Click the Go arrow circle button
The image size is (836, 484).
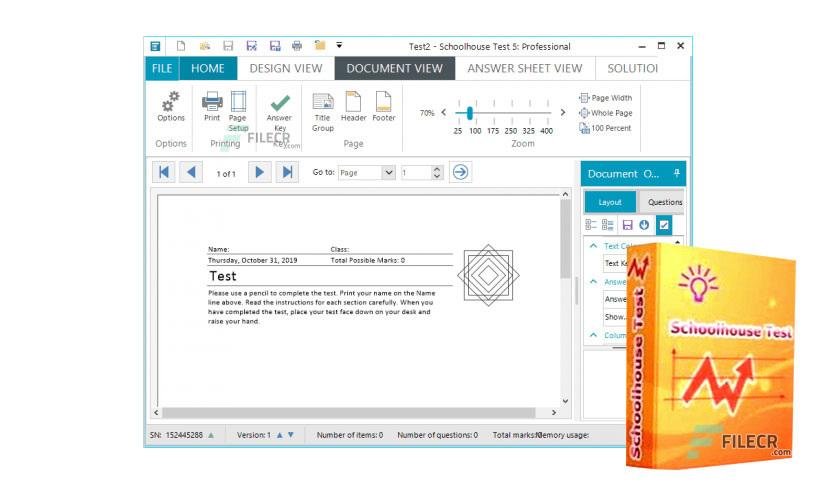[461, 172]
